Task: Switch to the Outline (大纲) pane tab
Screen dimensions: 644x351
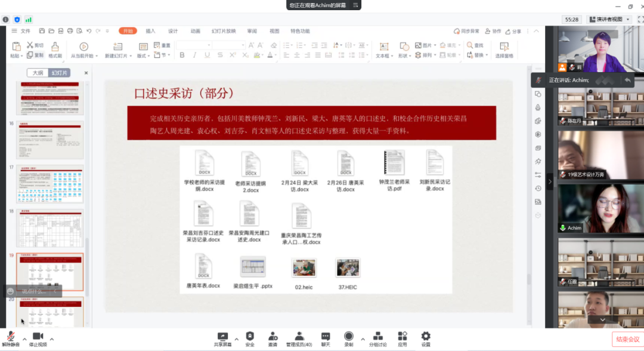Action: [38, 73]
